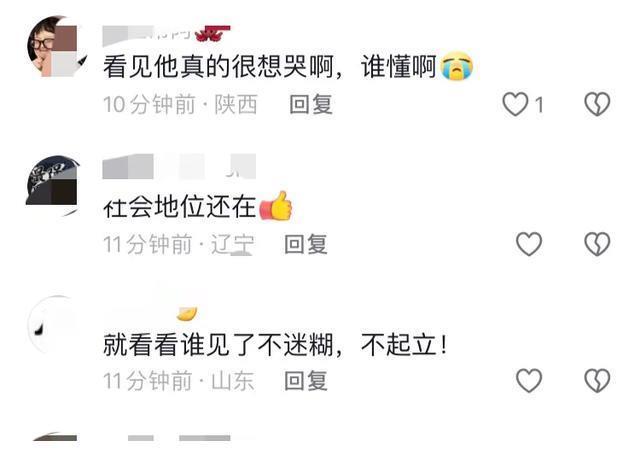Like the 社会地位还在 comment
The height and width of the screenshot is (451, 640).
click(x=529, y=244)
